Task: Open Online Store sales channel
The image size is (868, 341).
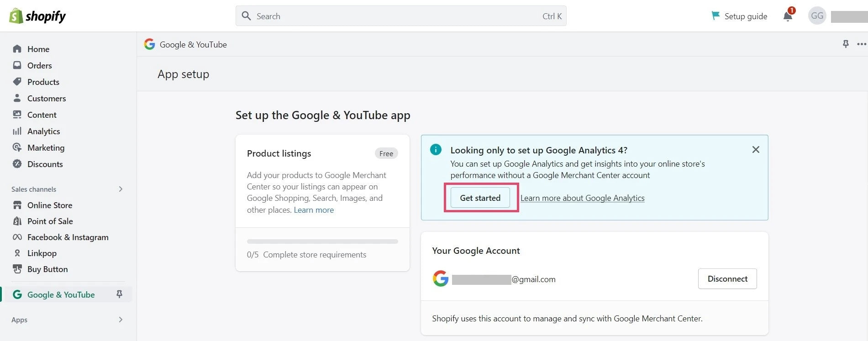Action: pyautogui.click(x=50, y=205)
